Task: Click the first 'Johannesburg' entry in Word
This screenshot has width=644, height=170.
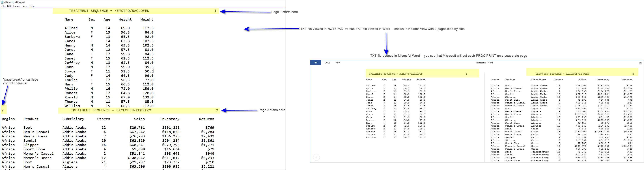Action: [540, 152]
